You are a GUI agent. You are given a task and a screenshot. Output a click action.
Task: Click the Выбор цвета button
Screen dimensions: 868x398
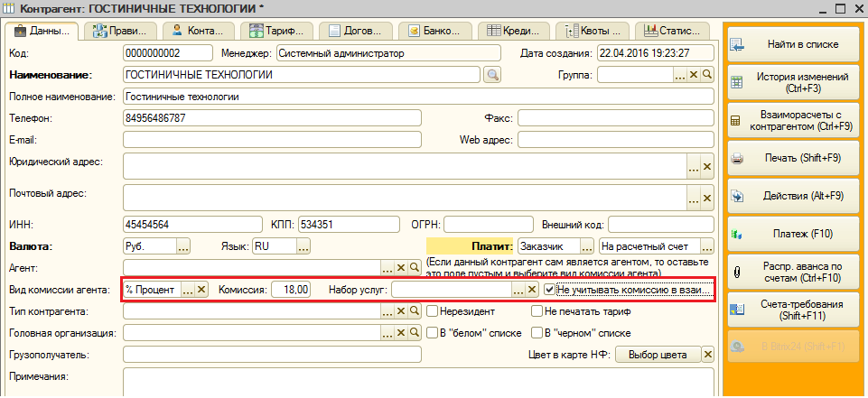click(x=658, y=355)
